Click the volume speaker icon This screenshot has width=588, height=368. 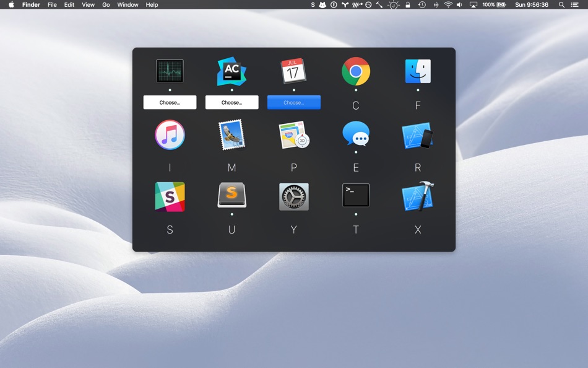click(459, 4)
